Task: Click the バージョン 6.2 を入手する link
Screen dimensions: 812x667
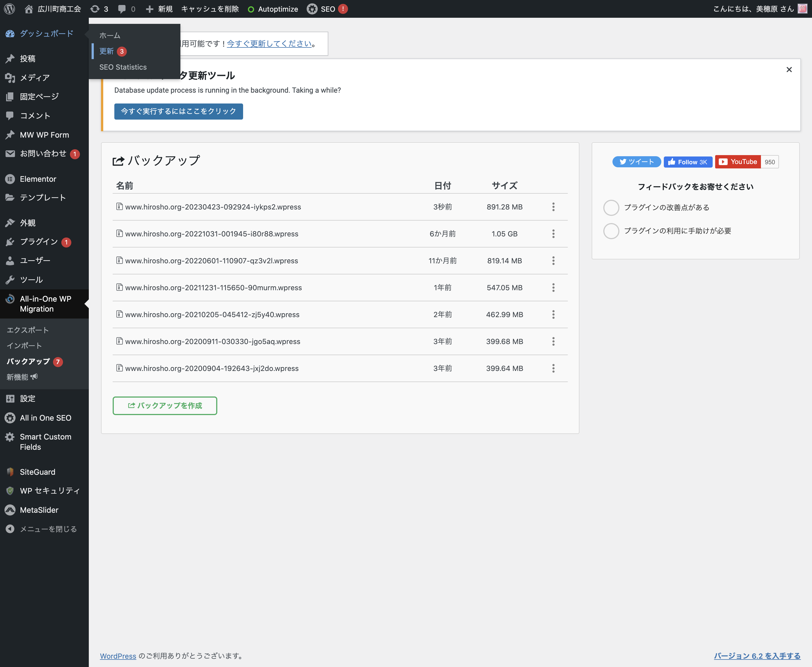Action: (757, 656)
